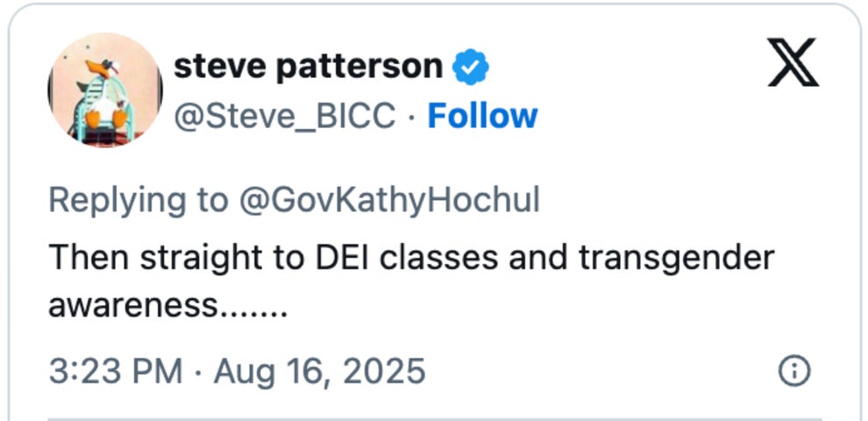
Task: Follow the @Steve_BICC account
Action: [482, 116]
